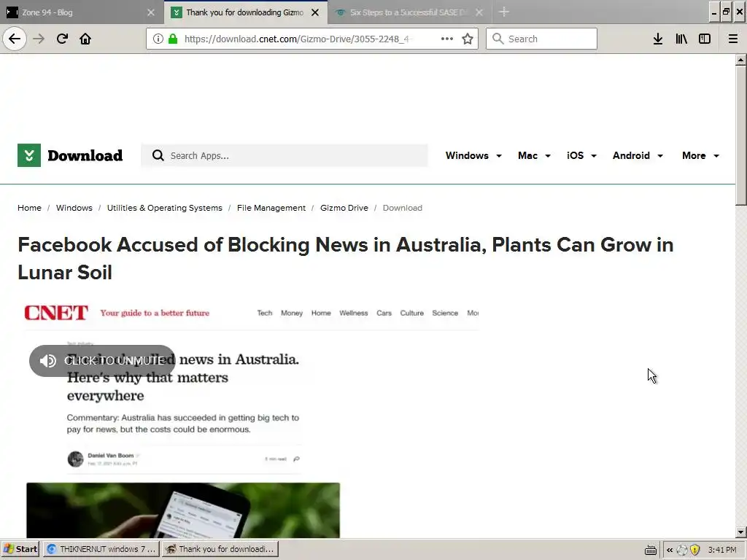The width and height of the screenshot is (747, 560).
Task: Click the browser forward arrow
Action: click(39, 39)
